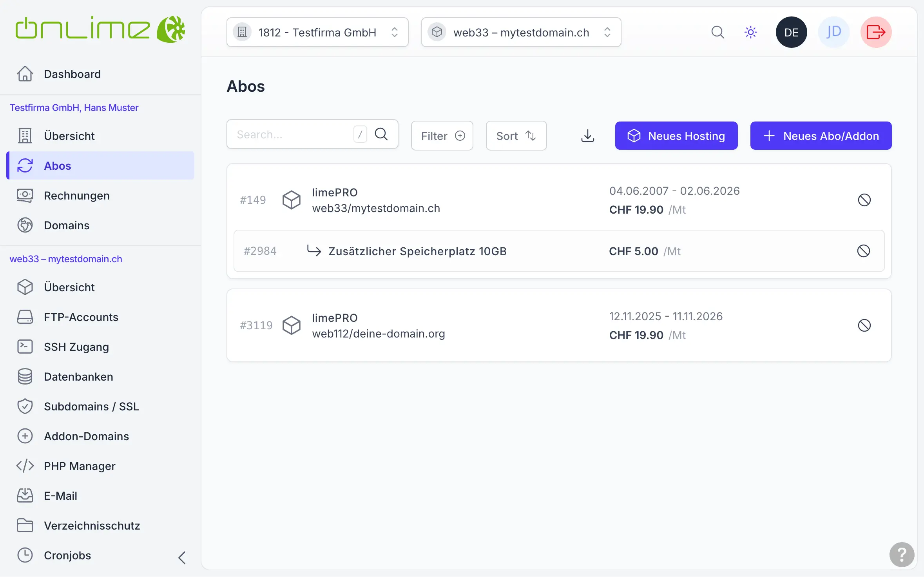
Task: Cancel subscription #149 via the block icon
Action: click(864, 200)
